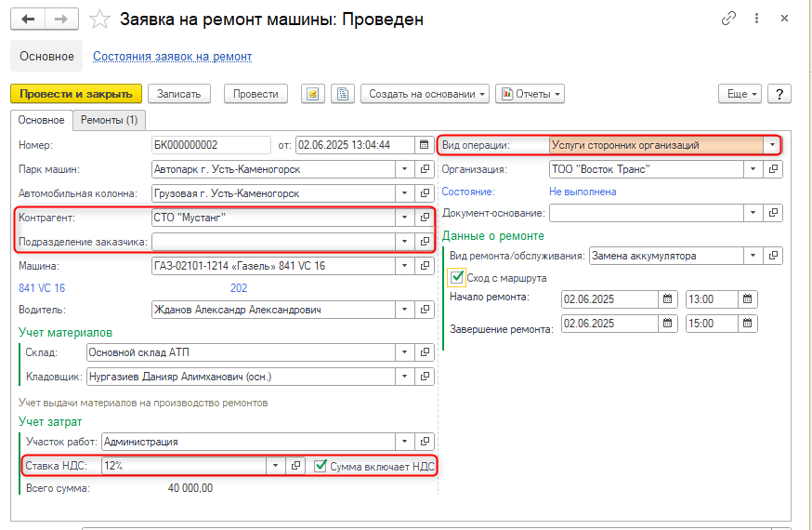Open the Документ-основание linked item icon
The image size is (812, 530).
tap(773, 212)
